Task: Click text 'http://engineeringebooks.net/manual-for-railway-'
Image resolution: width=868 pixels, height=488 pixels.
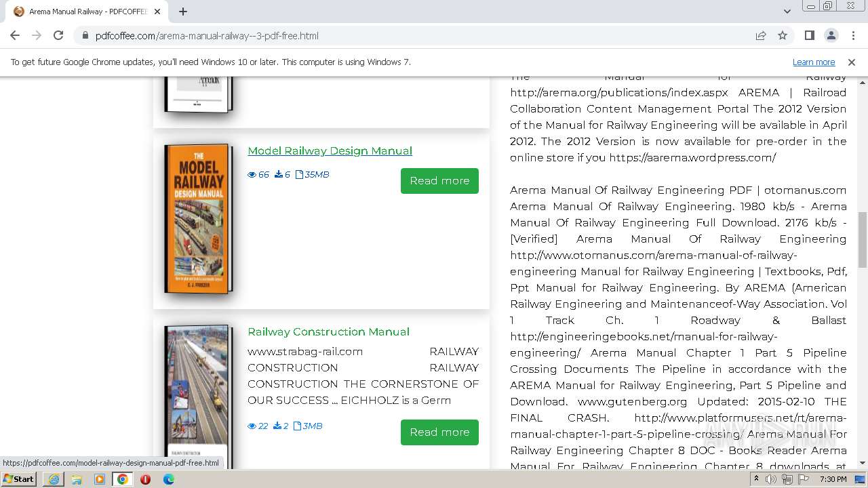Action: pyautogui.click(x=644, y=336)
